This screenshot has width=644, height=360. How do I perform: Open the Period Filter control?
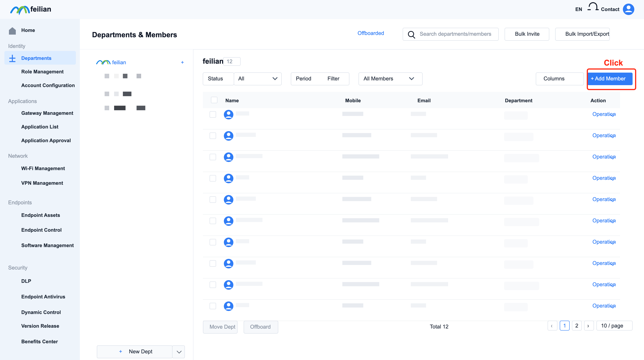click(x=320, y=79)
